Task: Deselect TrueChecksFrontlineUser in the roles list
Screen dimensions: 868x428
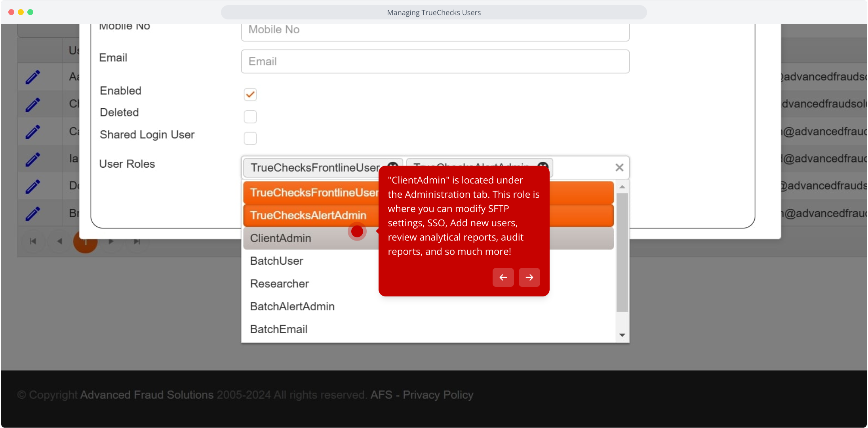Action: click(428, 193)
